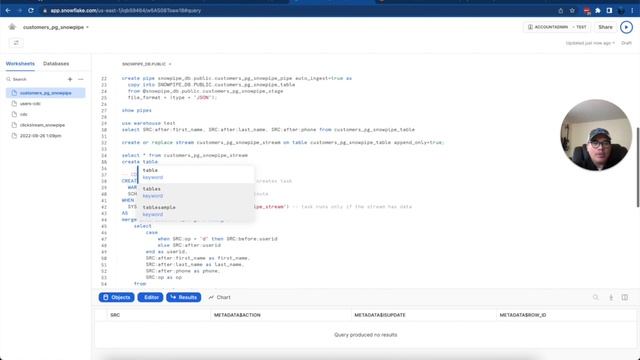This screenshot has height=360, width=640.
Task: Click the Draft status label
Action: pos(626,43)
